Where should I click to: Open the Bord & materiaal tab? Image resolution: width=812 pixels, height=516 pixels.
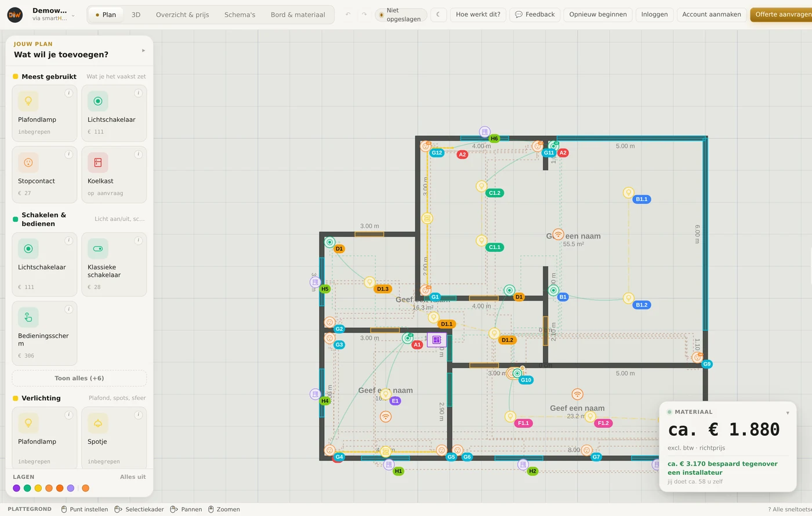pyautogui.click(x=298, y=15)
